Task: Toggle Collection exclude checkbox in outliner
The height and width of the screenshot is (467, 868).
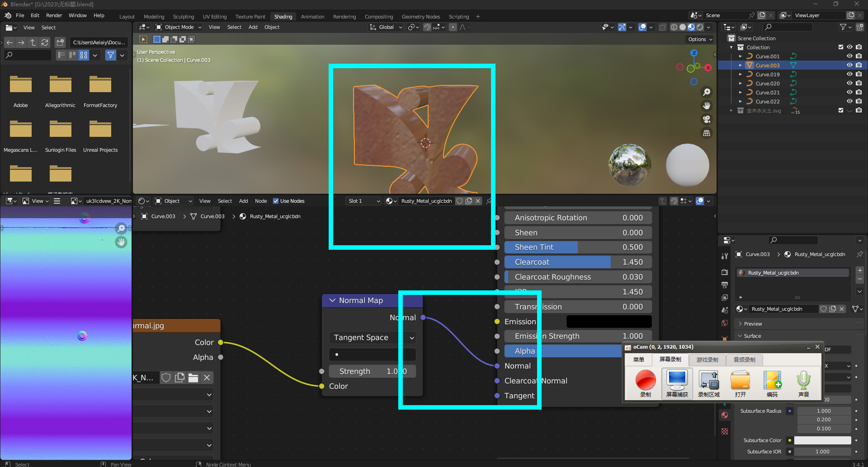Action: 841,47
